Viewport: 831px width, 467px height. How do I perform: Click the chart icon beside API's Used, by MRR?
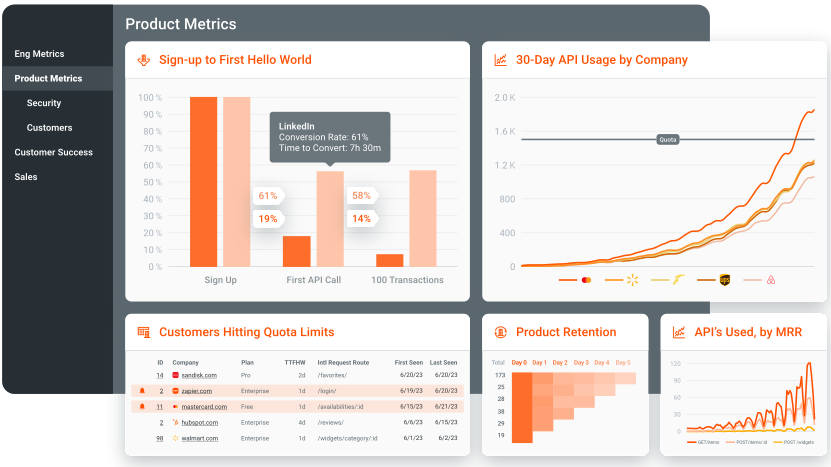tap(679, 332)
